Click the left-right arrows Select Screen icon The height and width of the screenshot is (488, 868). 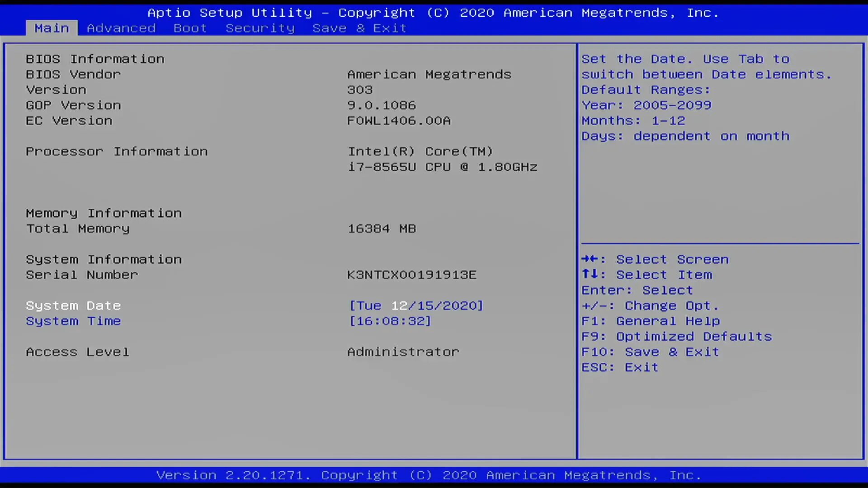590,259
